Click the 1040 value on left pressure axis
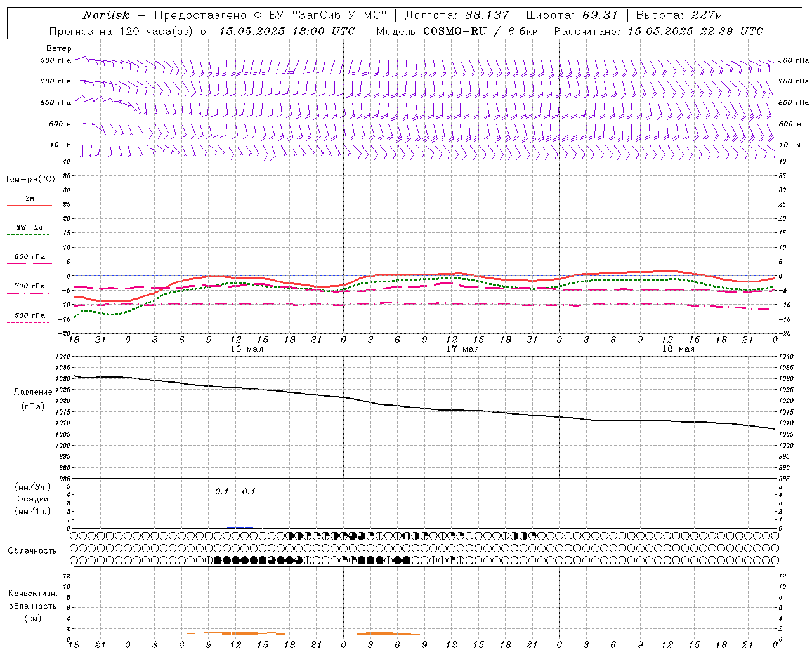Viewport: 812px width, 650px height. [x=62, y=357]
